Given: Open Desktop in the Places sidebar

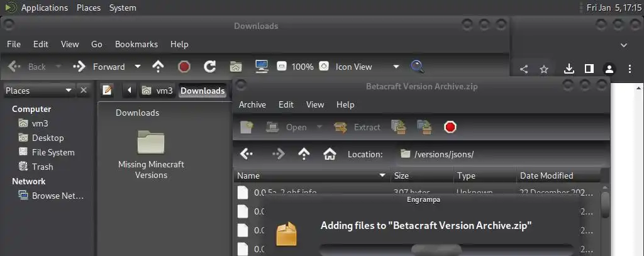Looking at the screenshot, I should pos(42,138).
